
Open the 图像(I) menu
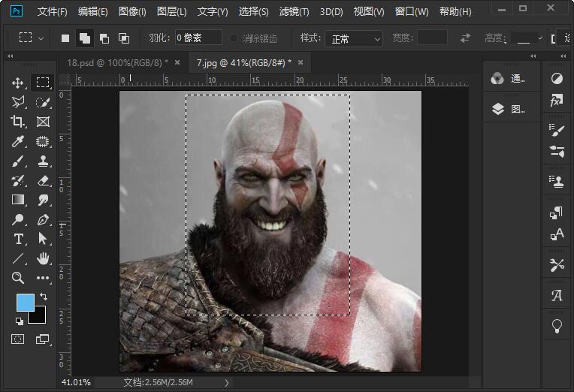click(132, 12)
